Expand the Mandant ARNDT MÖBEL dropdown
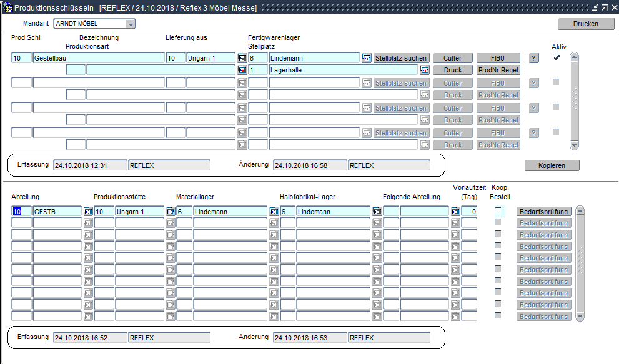The width and height of the screenshot is (619, 364). click(131, 24)
